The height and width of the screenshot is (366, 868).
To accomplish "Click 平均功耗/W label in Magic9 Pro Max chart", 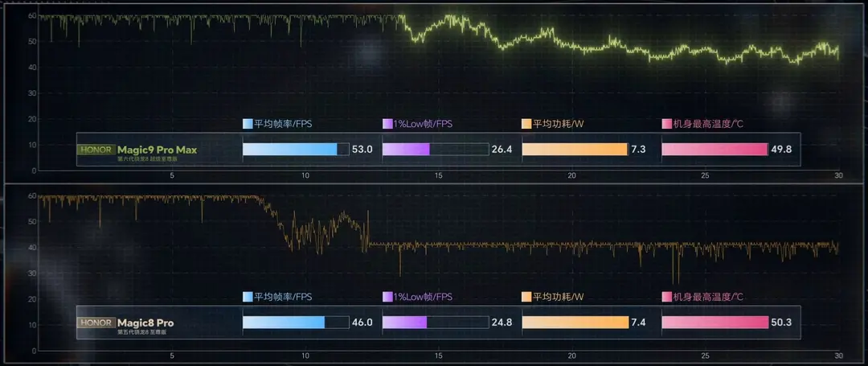I will (x=559, y=124).
